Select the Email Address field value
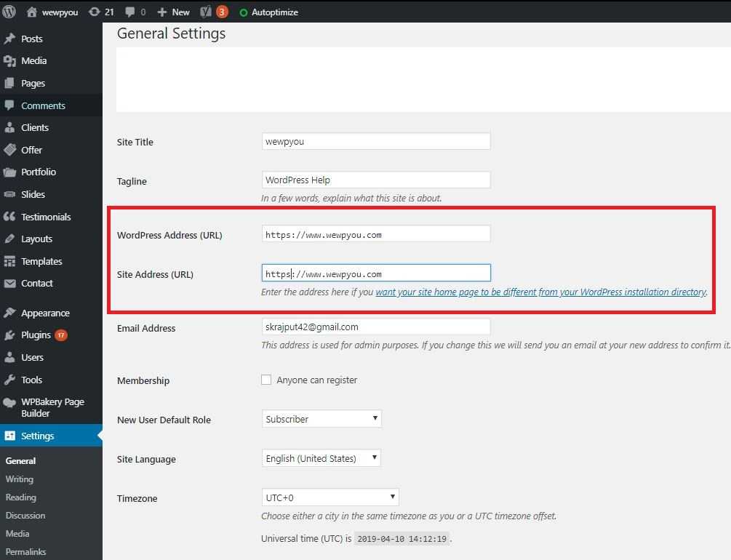Image resolution: width=731 pixels, height=560 pixels. click(x=375, y=326)
